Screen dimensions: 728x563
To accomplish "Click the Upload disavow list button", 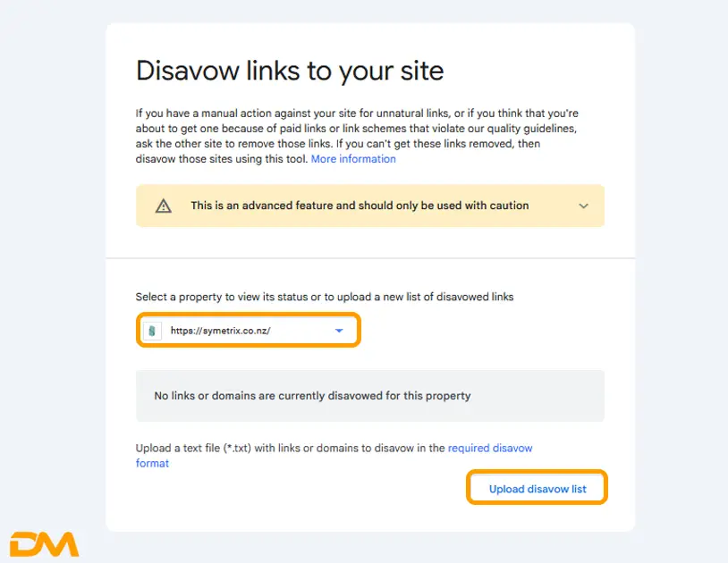I will pyautogui.click(x=538, y=489).
